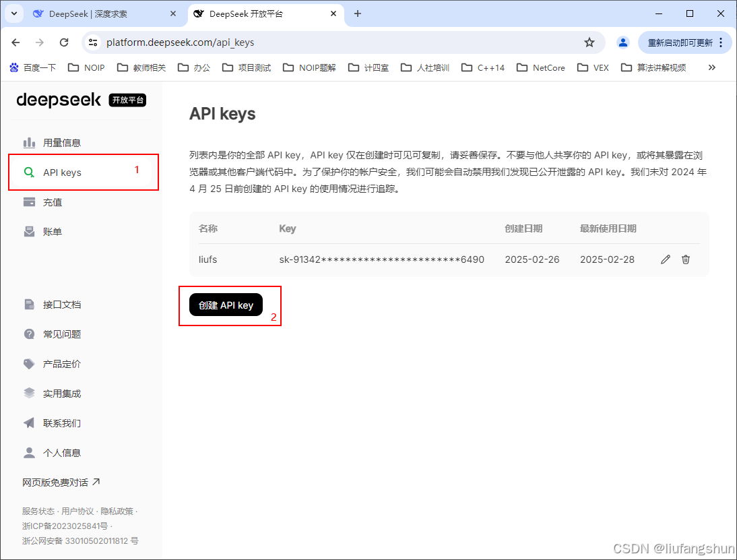Screen dimensions: 737x560
Task: Open the 浙ICP备2023025841号 link
Action: pyautogui.click(x=65, y=526)
